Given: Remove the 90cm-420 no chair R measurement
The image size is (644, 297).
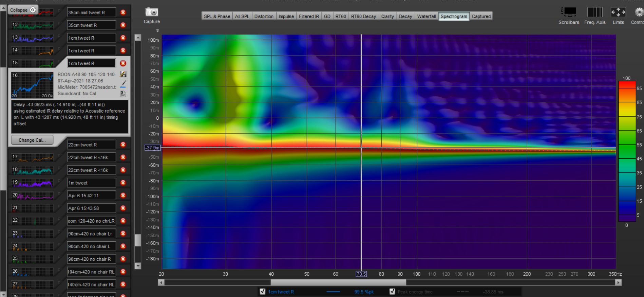Looking at the screenshot, I should [x=123, y=259].
